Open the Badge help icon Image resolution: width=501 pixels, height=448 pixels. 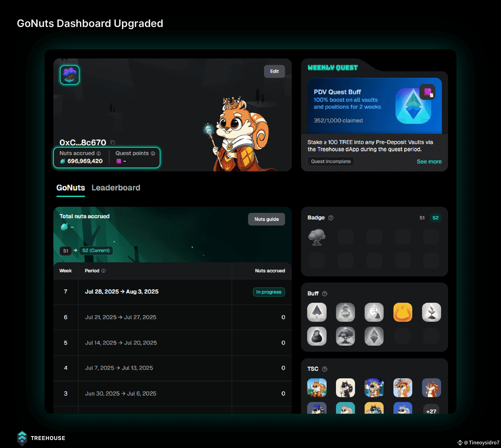(331, 218)
